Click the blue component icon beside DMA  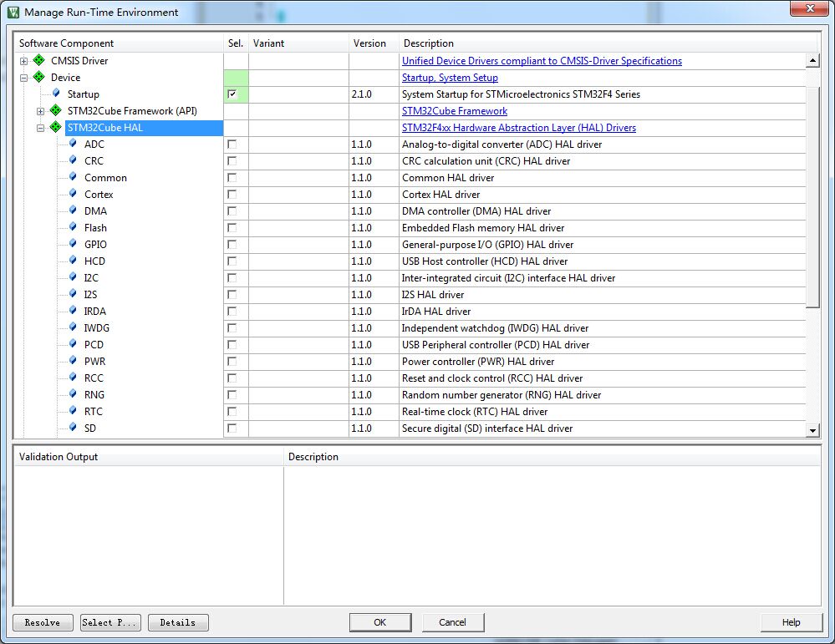tap(73, 210)
